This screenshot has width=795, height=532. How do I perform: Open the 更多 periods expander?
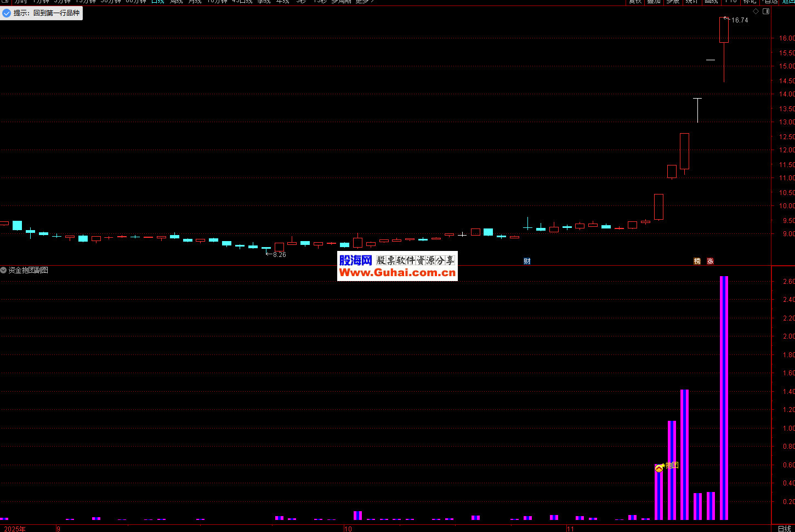pos(365,2)
